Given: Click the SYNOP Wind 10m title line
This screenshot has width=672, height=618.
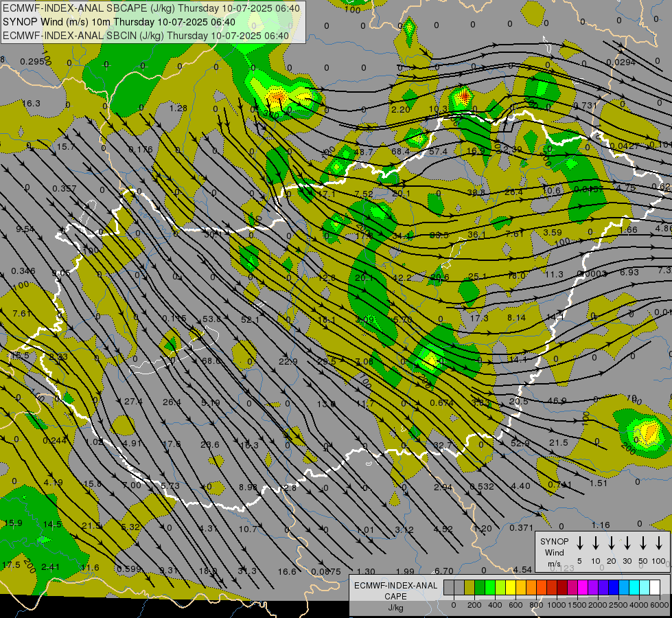Looking at the screenshot, I should coord(119,22).
